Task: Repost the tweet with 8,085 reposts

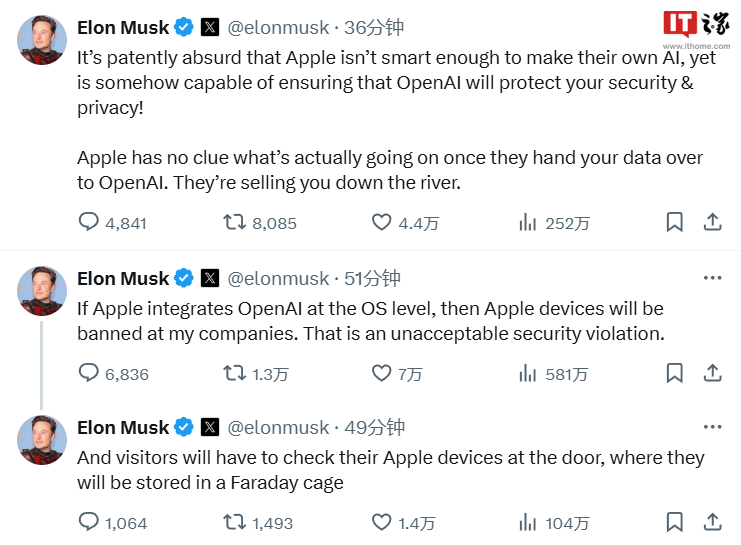Action: tap(235, 222)
